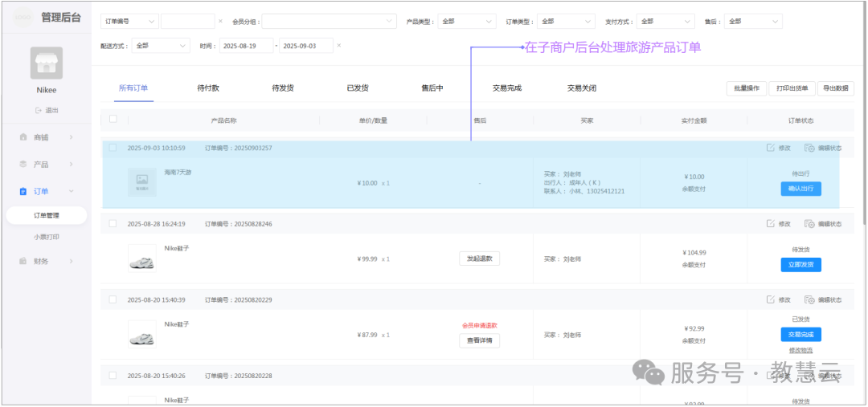Open the 产品类型 dropdown
Screen dimensions: 868x407
(466, 22)
